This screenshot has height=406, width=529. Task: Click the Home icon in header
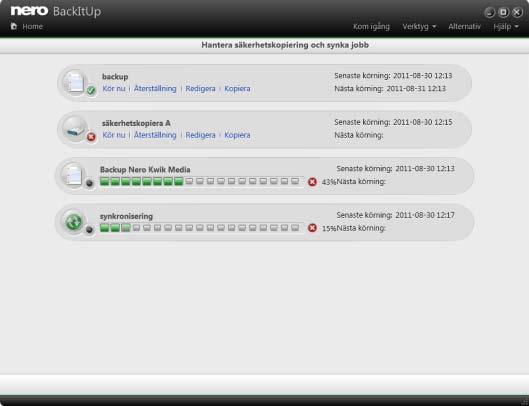point(14,26)
